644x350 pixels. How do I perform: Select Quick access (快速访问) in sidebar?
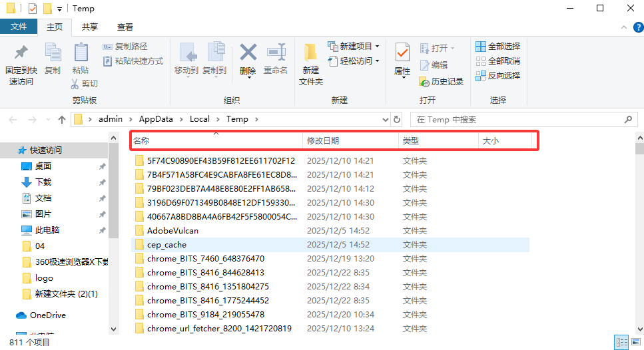pos(54,150)
